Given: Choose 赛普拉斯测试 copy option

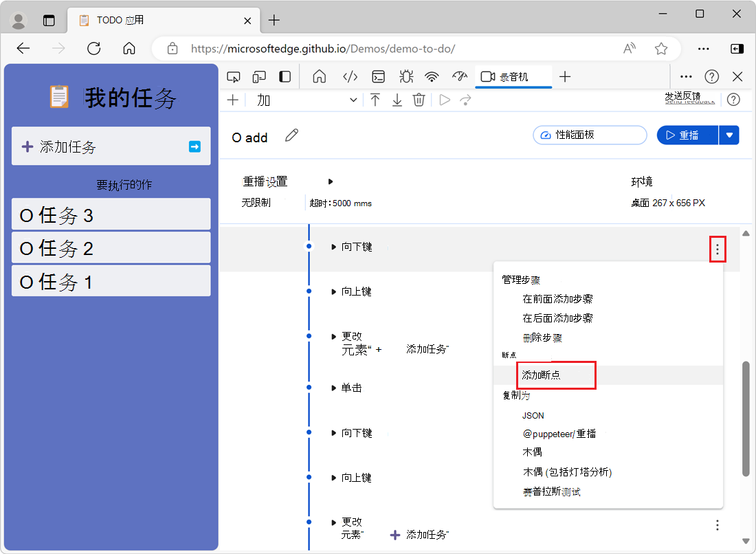Looking at the screenshot, I should coord(552,492).
